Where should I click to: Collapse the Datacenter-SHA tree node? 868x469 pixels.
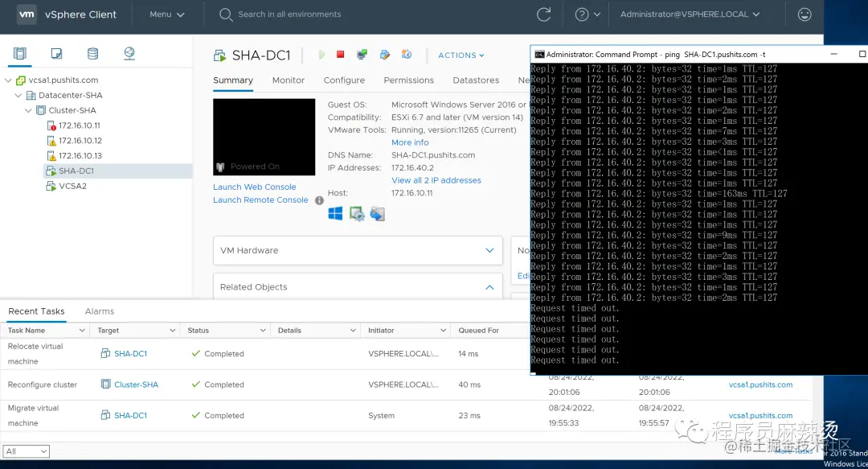pos(18,96)
